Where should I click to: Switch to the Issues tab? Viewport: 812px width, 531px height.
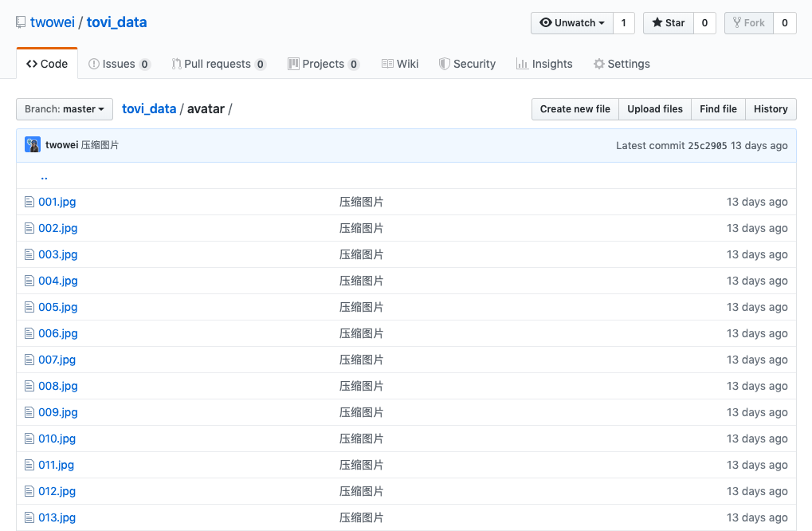coord(119,64)
